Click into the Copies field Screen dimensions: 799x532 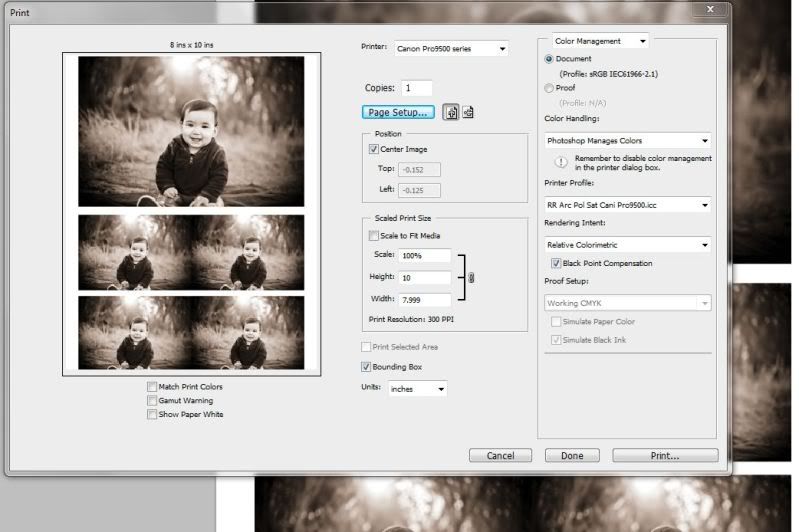pyautogui.click(x=416, y=88)
